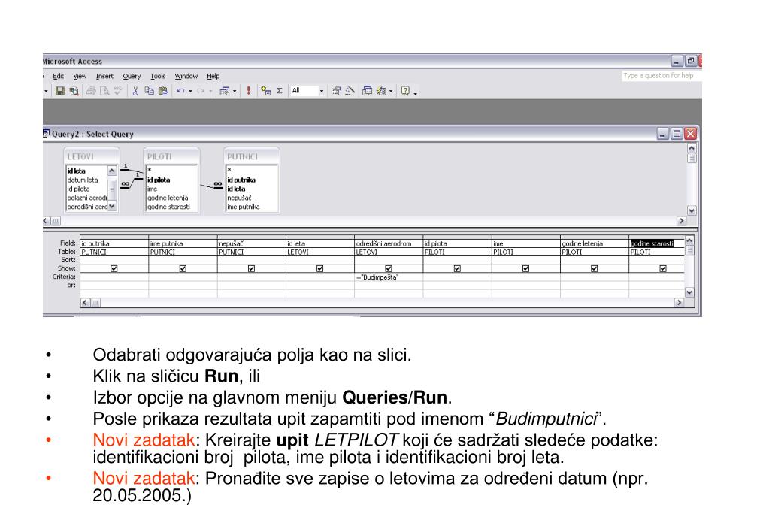Open the Tools menu
Viewport: 769px width, 532px height.
(x=158, y=77)
